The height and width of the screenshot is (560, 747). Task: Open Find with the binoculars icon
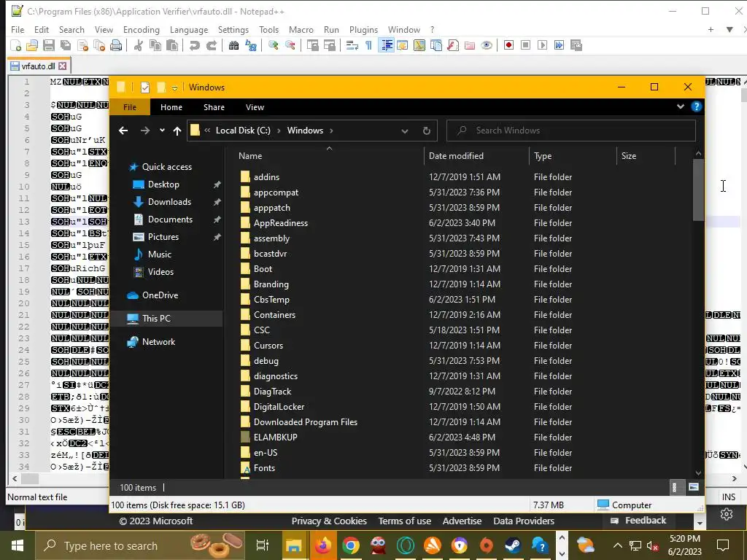[x=233, y=45]
